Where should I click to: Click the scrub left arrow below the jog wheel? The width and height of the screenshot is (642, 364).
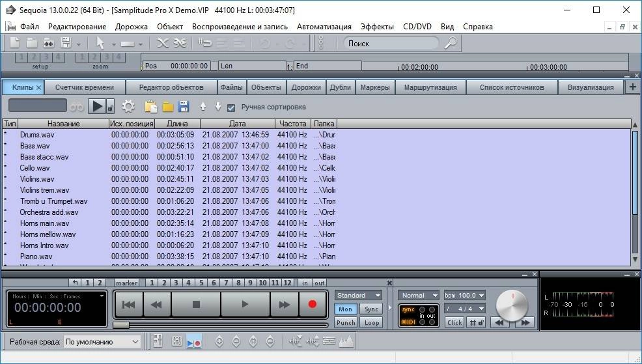click(x=499, y=322)
